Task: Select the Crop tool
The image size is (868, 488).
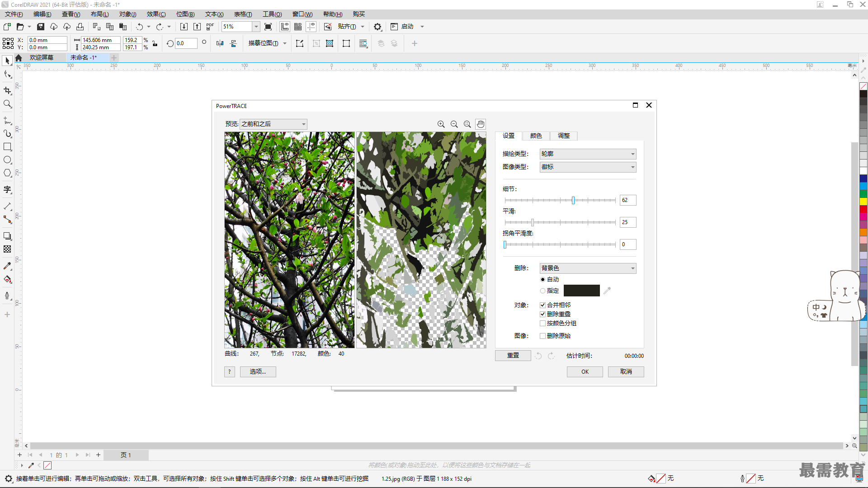Action: pos(7,90)
